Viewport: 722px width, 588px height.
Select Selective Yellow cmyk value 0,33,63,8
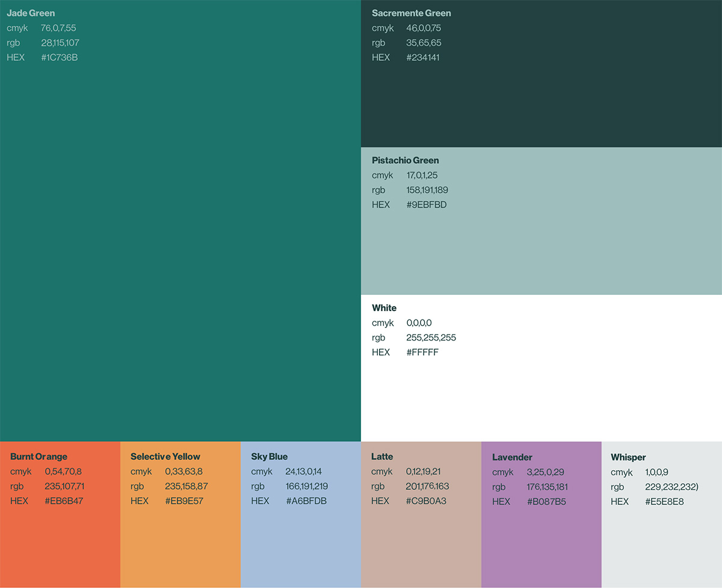[184, 472]
